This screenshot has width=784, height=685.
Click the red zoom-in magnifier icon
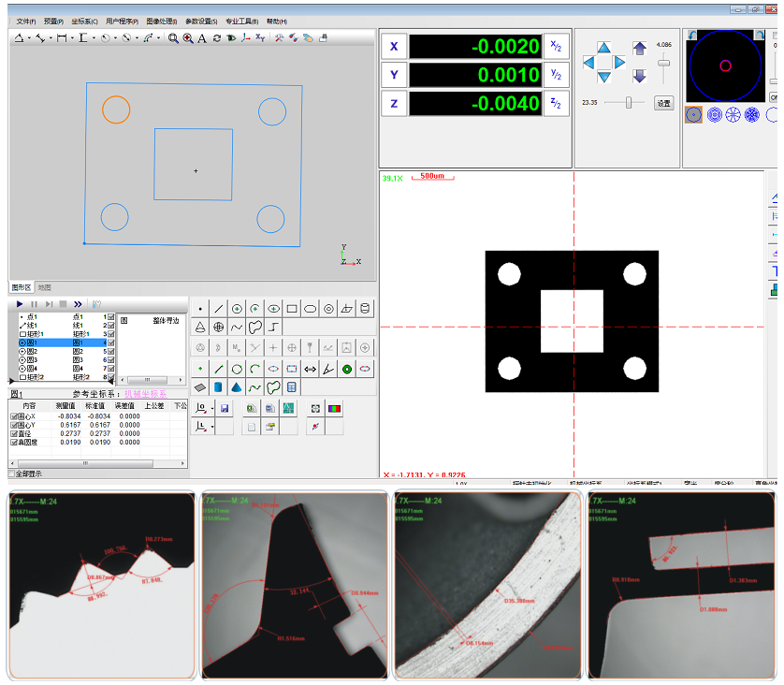188,38
